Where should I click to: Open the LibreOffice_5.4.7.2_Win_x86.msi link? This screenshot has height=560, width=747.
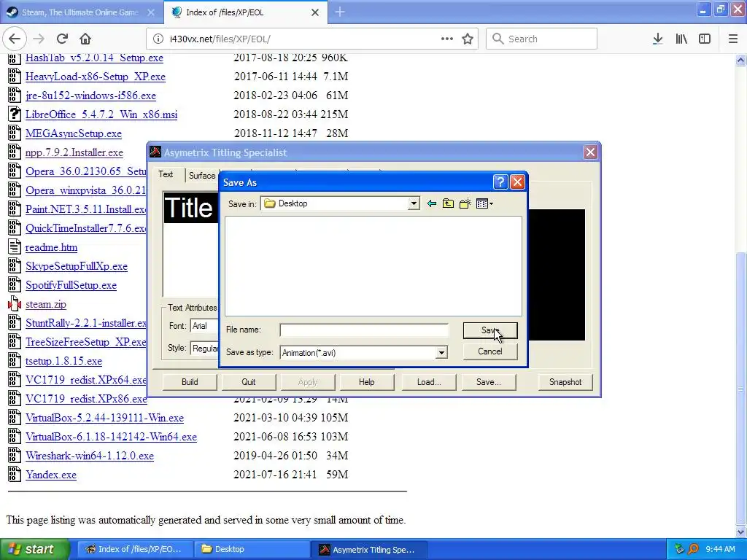coord(101,114)
